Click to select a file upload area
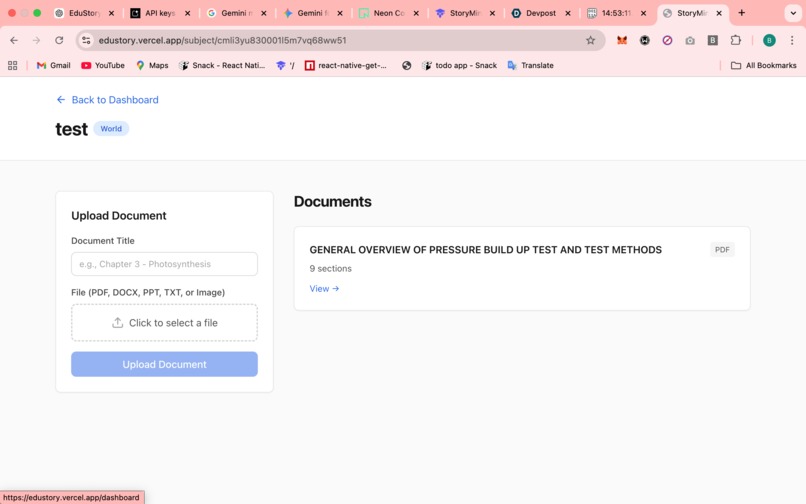 164,322
